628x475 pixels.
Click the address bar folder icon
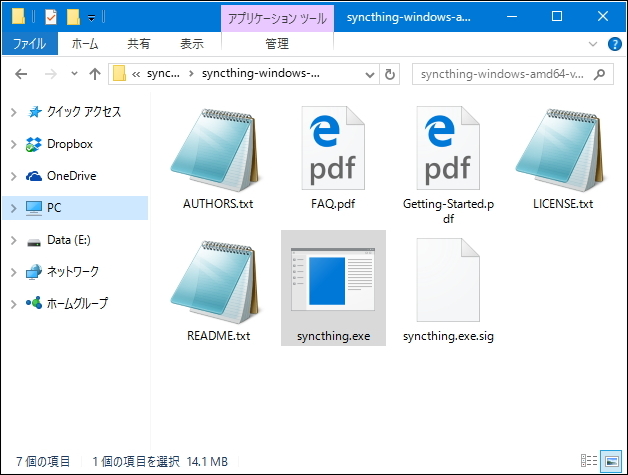tap(119, 74)
